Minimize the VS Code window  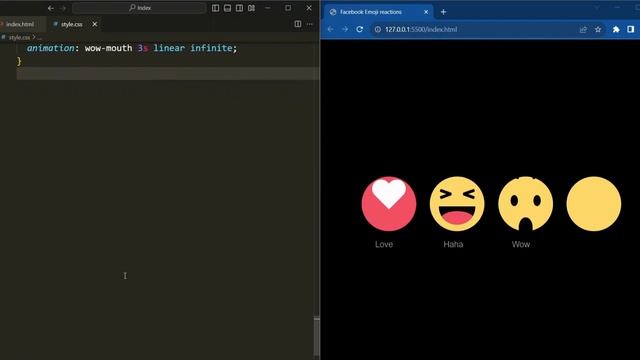click(268, 8)
